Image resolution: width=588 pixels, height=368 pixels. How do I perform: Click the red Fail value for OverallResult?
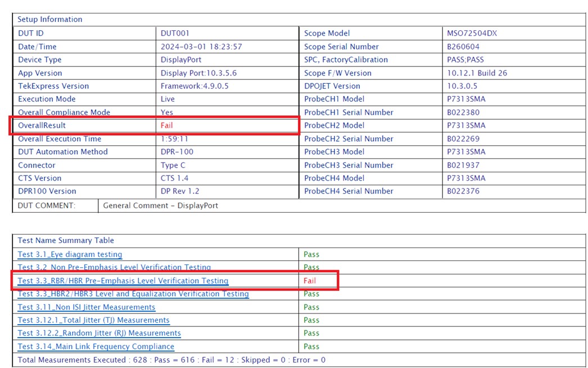click(x=166, y=125)
